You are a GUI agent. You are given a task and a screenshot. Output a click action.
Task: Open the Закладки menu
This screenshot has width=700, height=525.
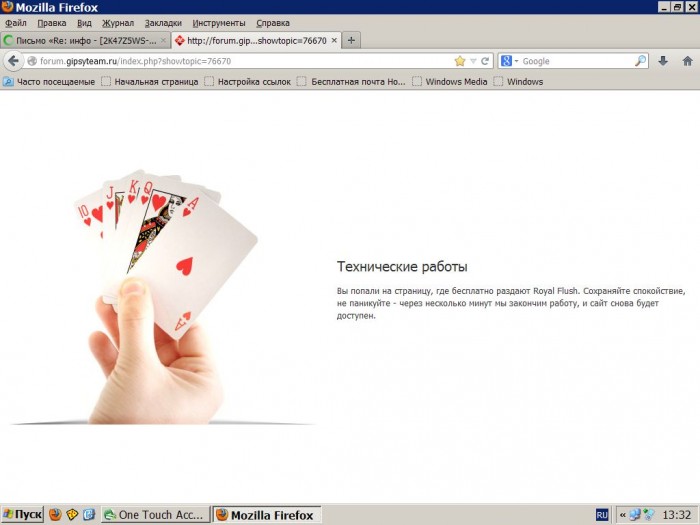point(163,23)
